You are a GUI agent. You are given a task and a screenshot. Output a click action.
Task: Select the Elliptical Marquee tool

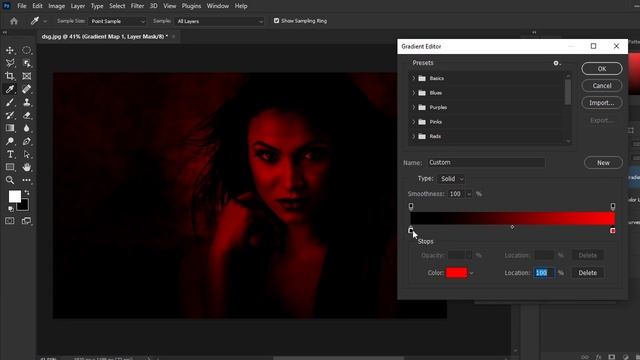click(x=27, y=50)
